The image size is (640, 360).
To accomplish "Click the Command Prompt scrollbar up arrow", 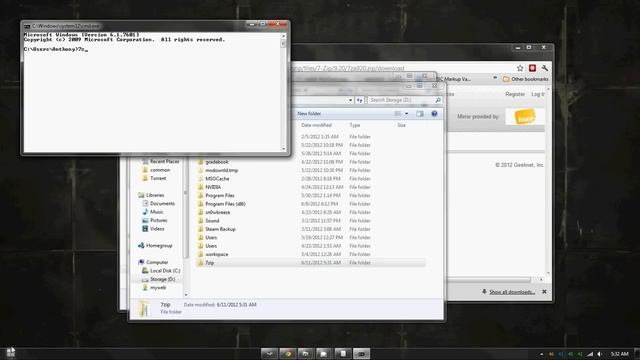I will tap(284, 36).
